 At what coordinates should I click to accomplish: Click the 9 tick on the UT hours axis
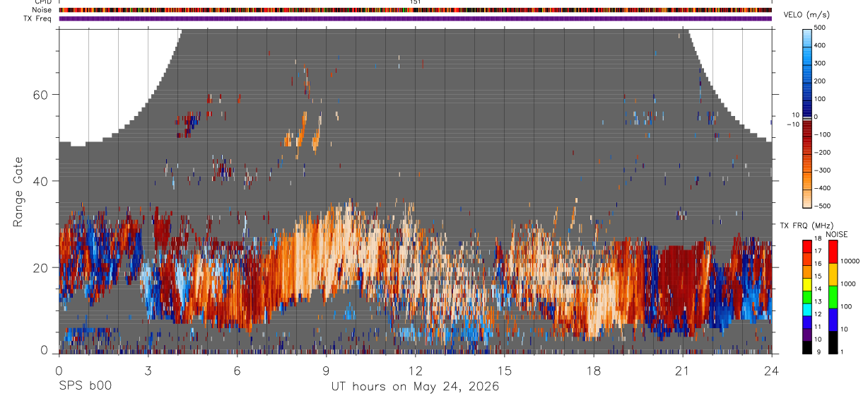(x=326, y=371)
